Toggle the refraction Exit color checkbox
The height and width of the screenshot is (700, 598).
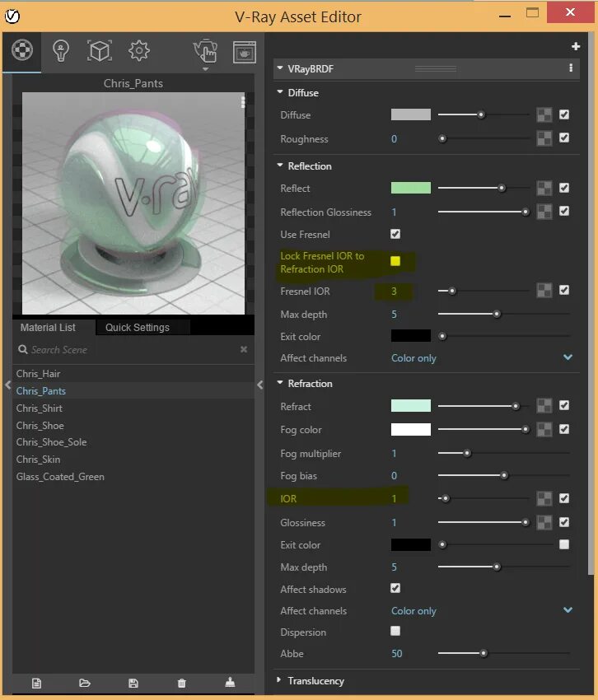click(564, 544)
